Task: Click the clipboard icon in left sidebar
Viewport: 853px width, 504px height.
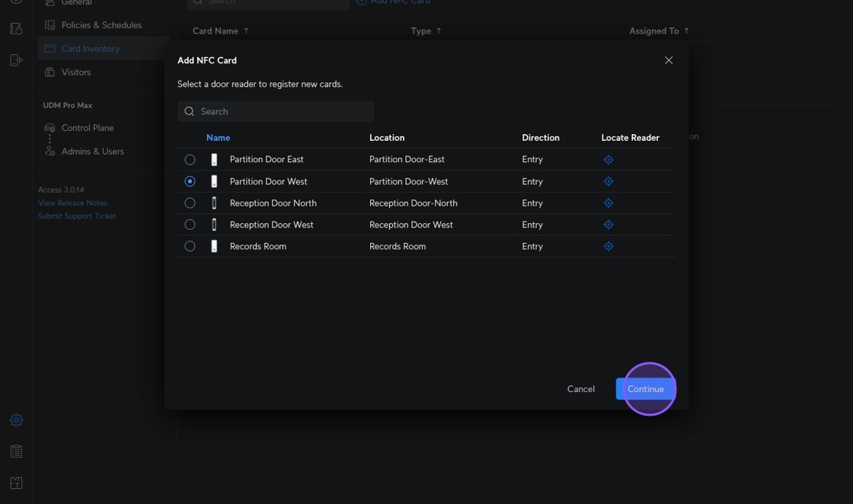Action: click(x=16, y=451)
